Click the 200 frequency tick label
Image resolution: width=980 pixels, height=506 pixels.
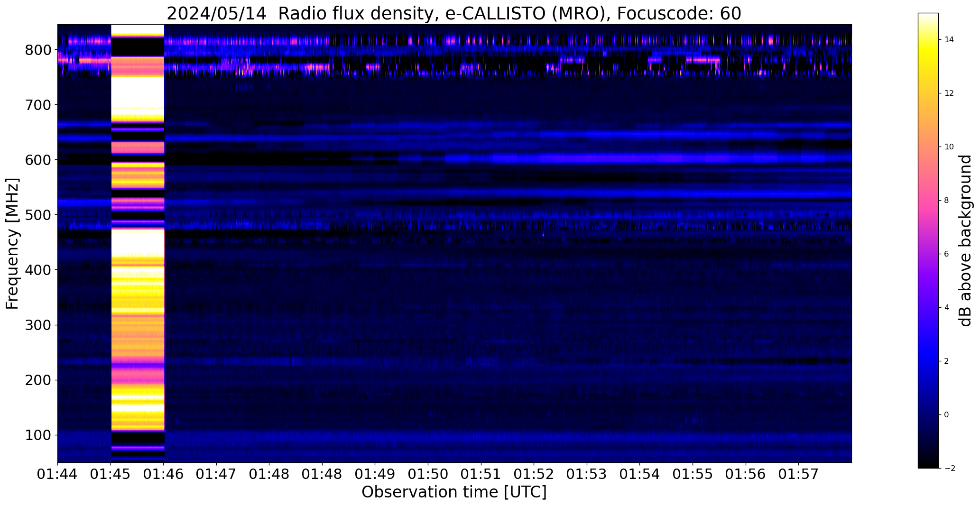pyautogui.click(x=38, y=380)
